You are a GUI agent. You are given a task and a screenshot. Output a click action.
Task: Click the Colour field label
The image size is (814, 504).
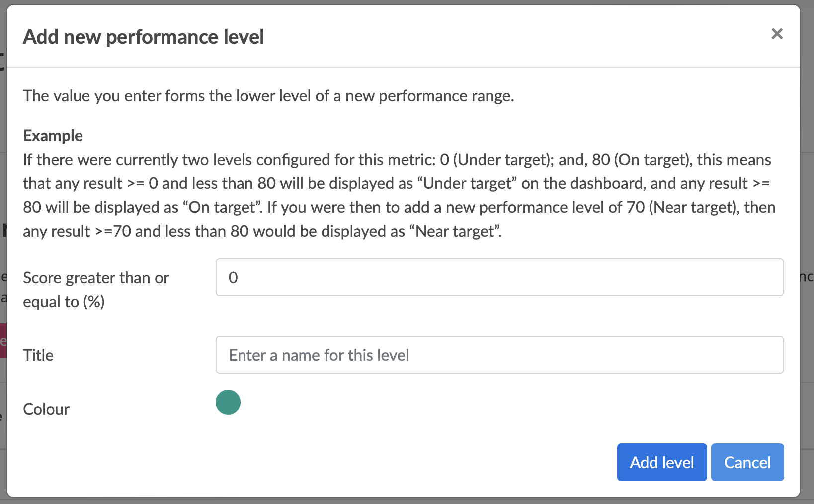pyautogui.click(x=46, y=409)
